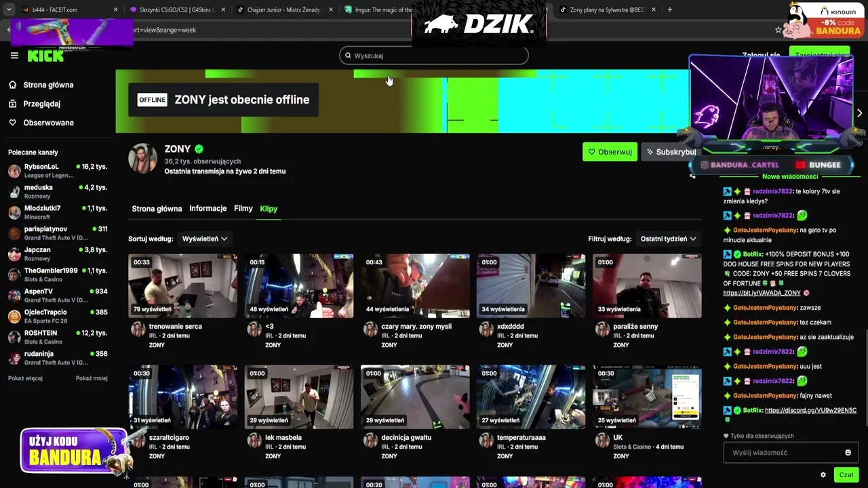Switch to the Imgur browser tab

pyautogui.click(x=377, y=9)
